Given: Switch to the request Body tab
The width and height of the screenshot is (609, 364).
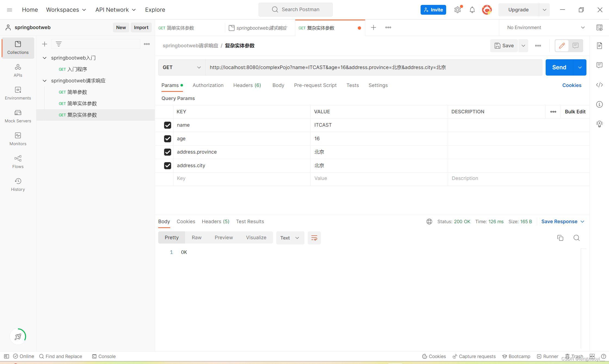Looking at the screenshot, I should pyautogui.click(x=278, y=85).
